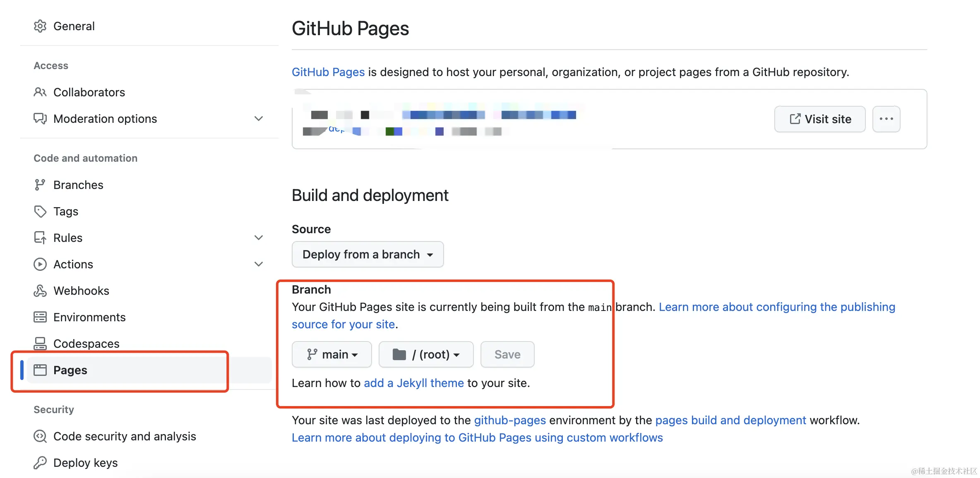Click the Environments server icon
Image resolution: width=980 pixels, height=478 pixels.
[40, 317]
